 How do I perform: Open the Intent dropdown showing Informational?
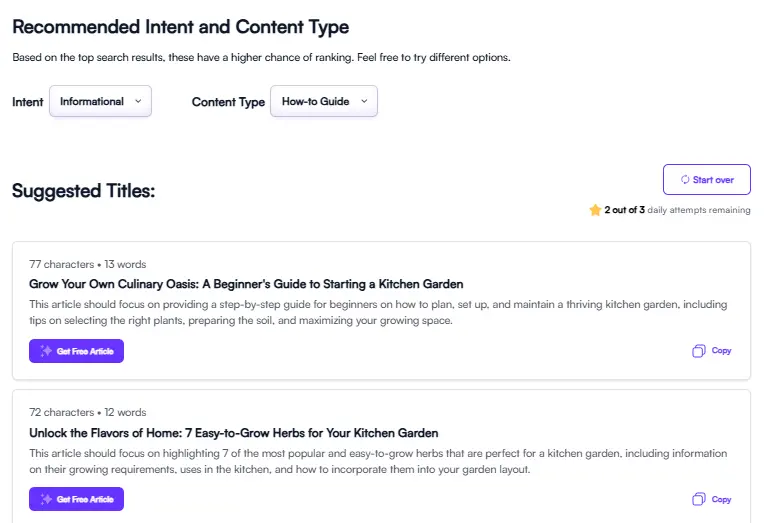[92, 101]
